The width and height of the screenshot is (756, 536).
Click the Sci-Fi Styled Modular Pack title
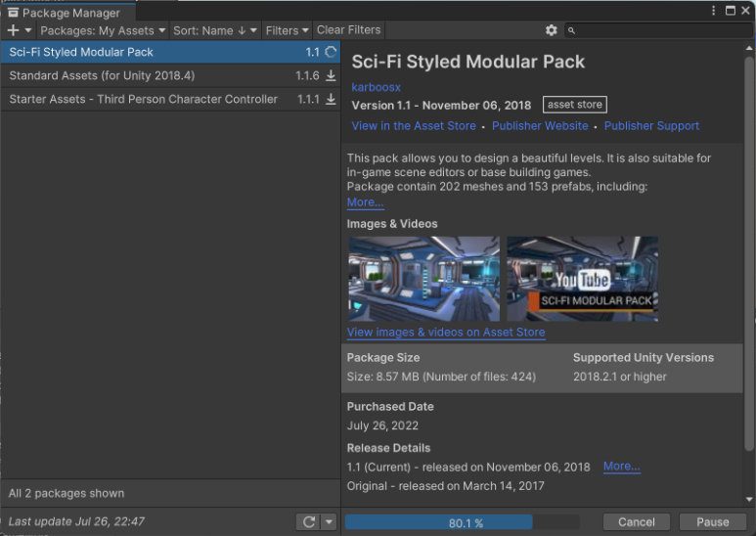pos(468,62)
